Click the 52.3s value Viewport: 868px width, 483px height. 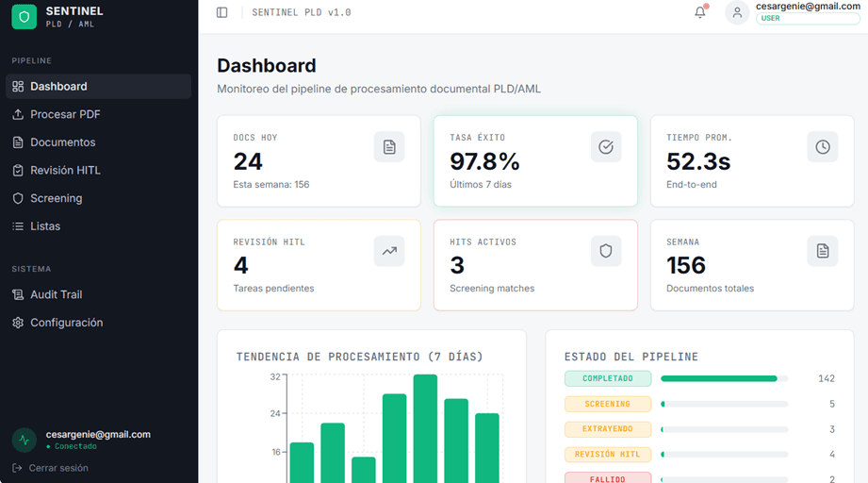coord(698,161)
